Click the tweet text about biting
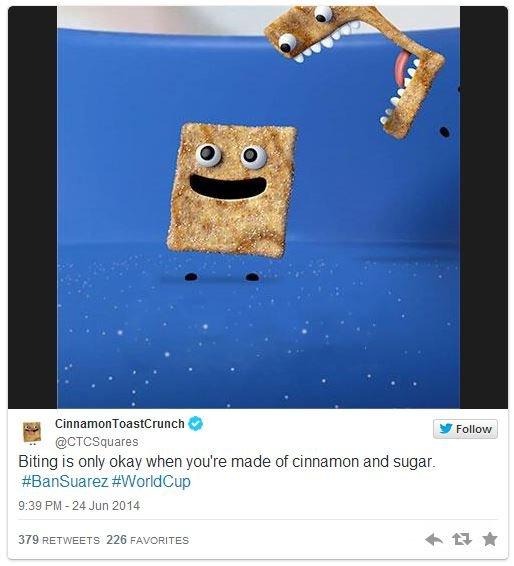514x566 pixels. (x=227, y=462)
